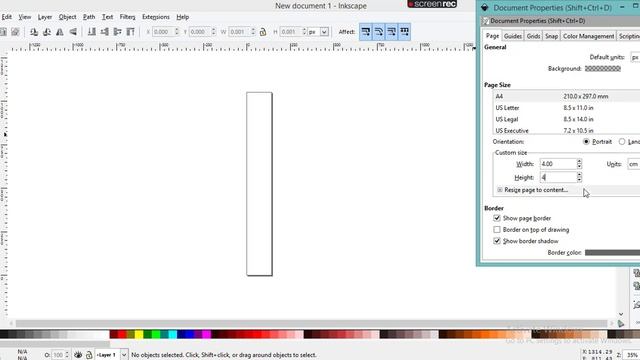Select the Page tab
640x360 pixels.
coord(492,36)
